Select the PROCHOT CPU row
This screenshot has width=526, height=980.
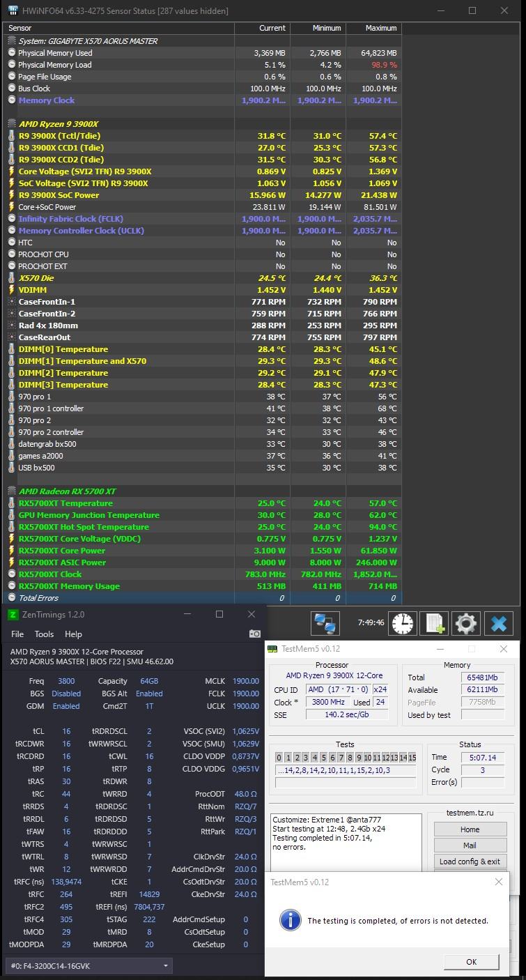click(x=202, y=254)
